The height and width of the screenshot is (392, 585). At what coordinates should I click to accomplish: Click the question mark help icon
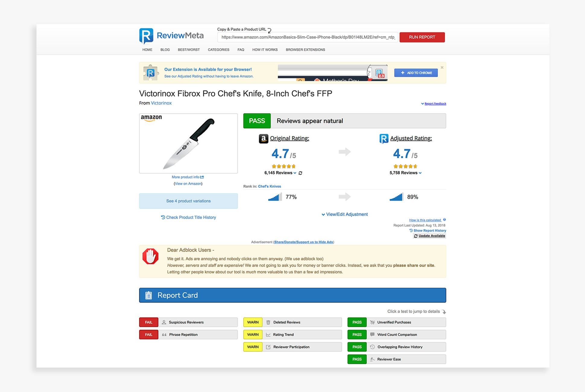coord(444,220)
